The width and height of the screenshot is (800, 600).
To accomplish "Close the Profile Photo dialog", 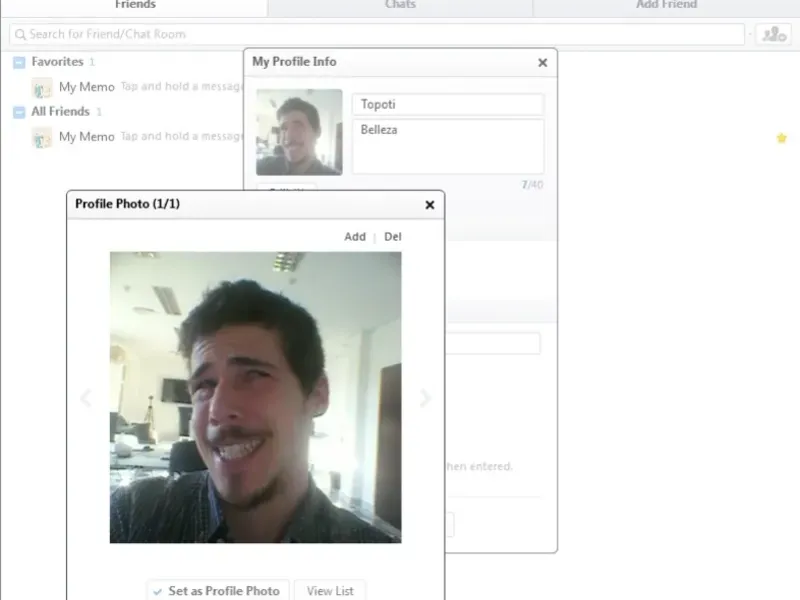I will pos(430,205).
